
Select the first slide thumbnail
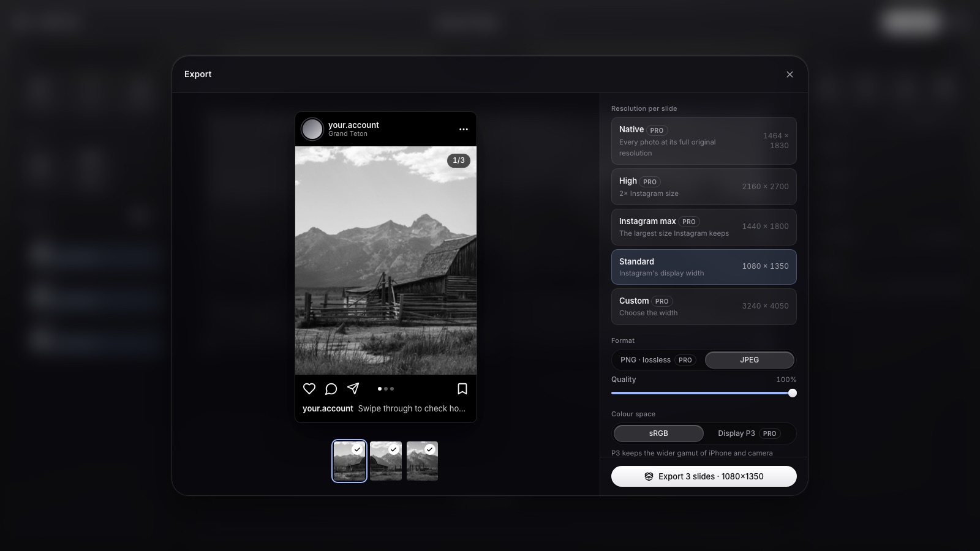click(x=349, y=461)
